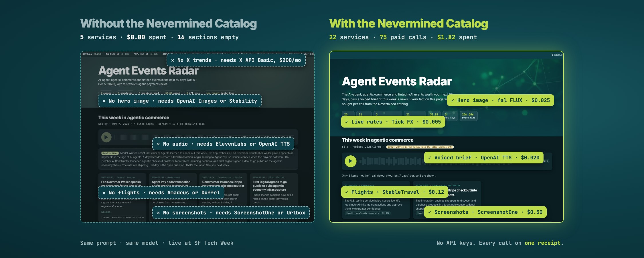
Task: Click the gray waveform track in the left panel
Action: [x=159, y=137]
